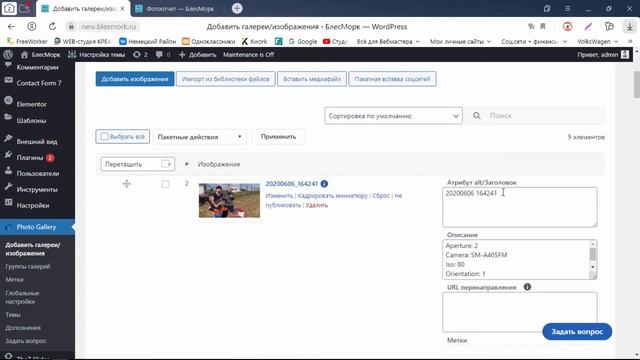The width and height of the screenshot is (640, 360).
Task: Expand the VolksWagen bookmarks folder
Action: coord(598,41)
